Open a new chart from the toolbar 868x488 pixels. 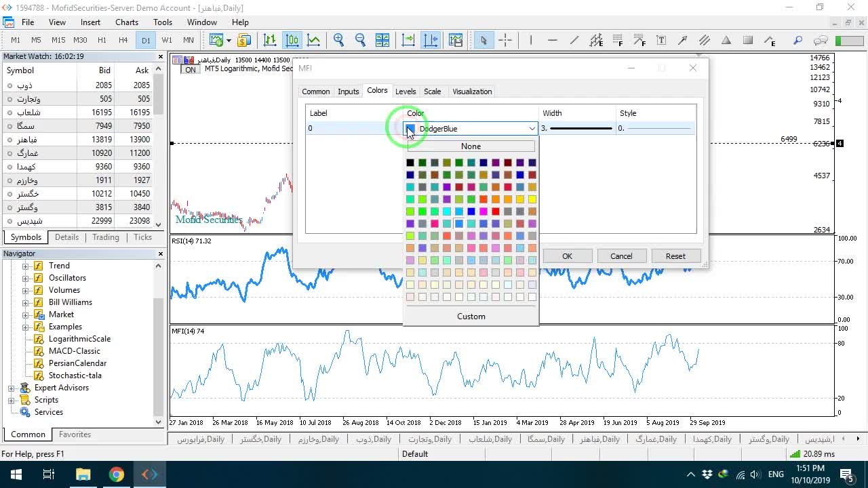tap(216, 40)
